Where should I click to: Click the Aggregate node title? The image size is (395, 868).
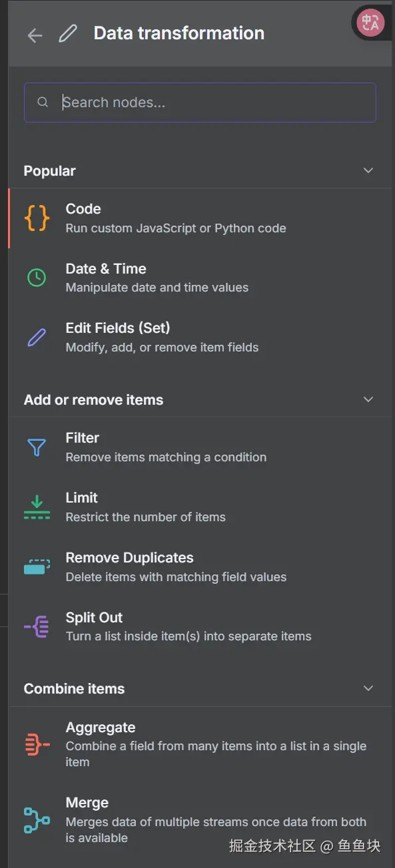coord(101,728)
